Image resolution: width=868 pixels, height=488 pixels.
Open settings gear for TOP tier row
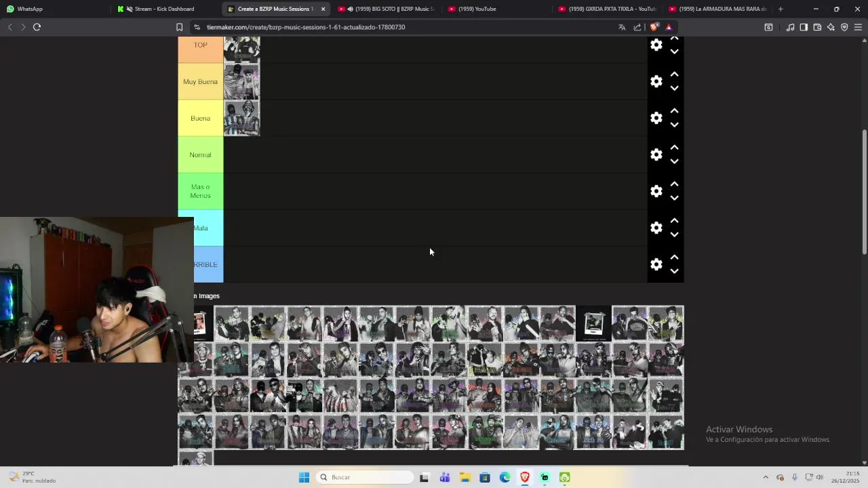656,45
